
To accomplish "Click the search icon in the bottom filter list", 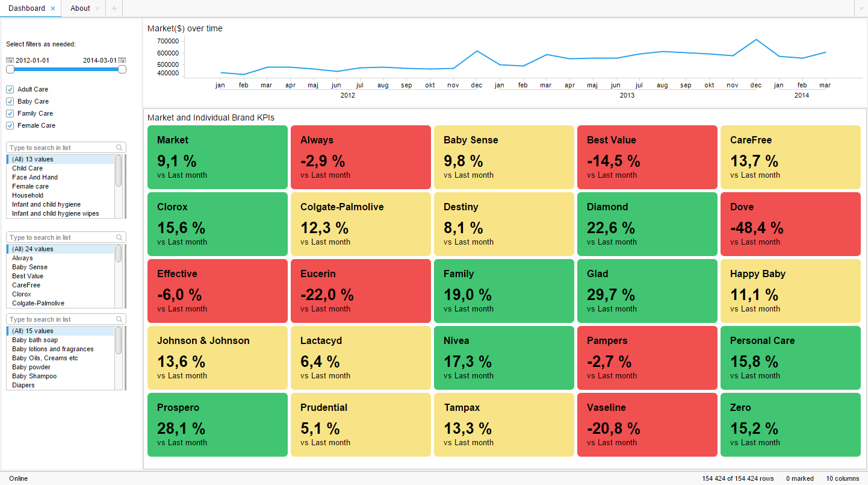I will coord(119,319).
